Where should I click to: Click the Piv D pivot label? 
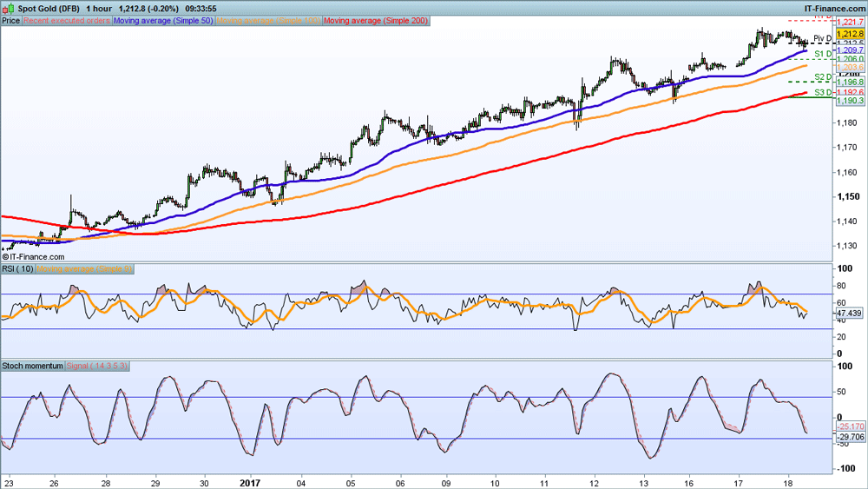pos(823,38)
